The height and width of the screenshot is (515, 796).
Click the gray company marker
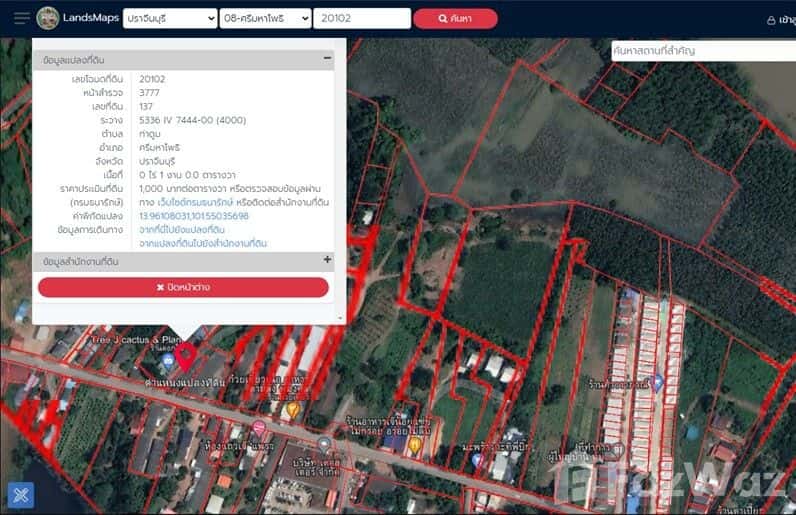[324, 442]
